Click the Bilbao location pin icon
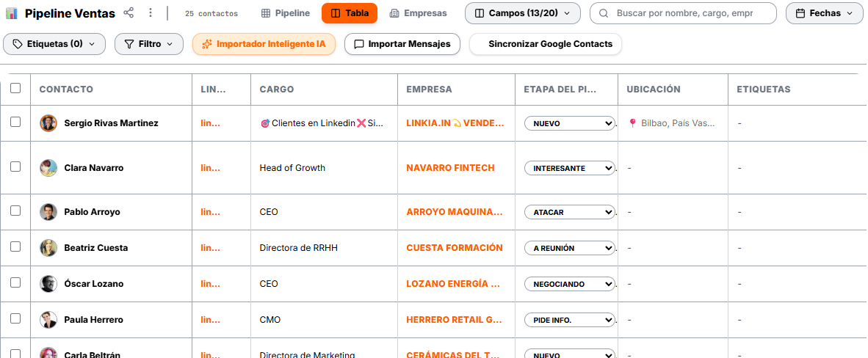This screenshot has width=868, height=358. coord(633,123)
